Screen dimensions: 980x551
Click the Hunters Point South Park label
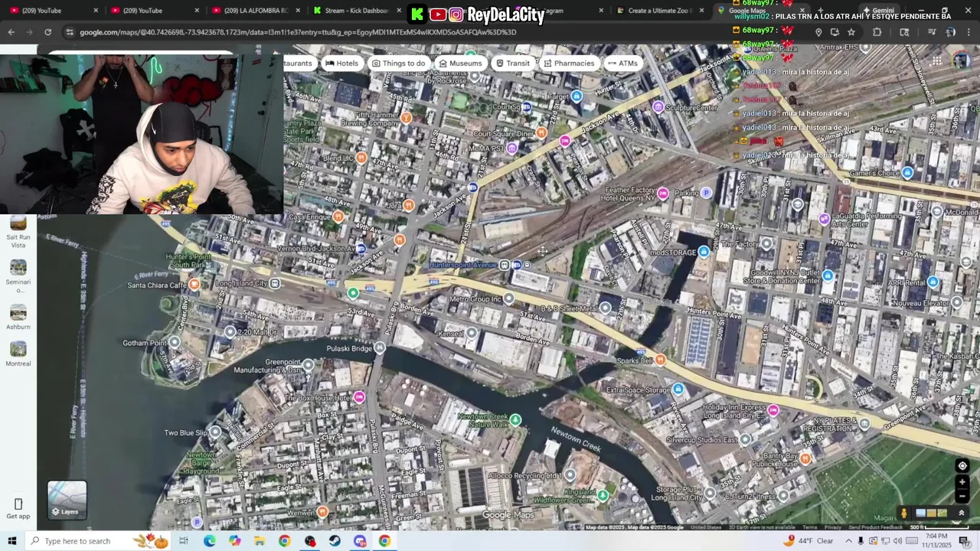(188, 261)
